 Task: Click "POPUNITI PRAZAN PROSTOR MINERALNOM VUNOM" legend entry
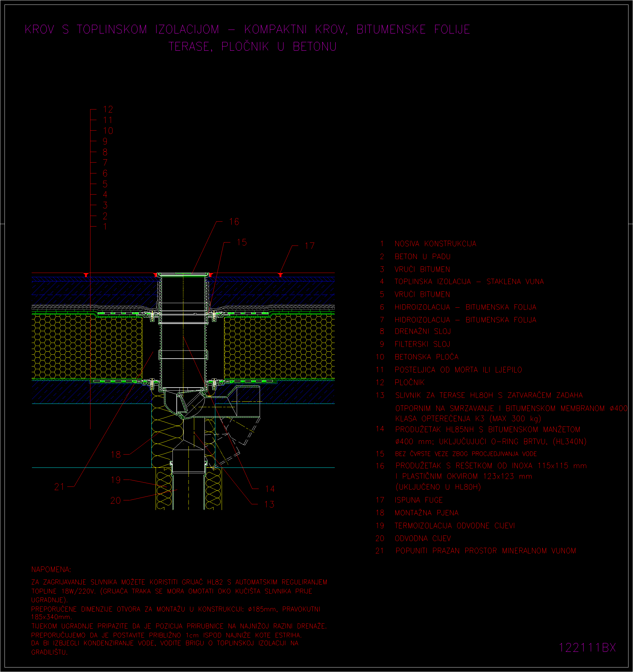[486, 551]
